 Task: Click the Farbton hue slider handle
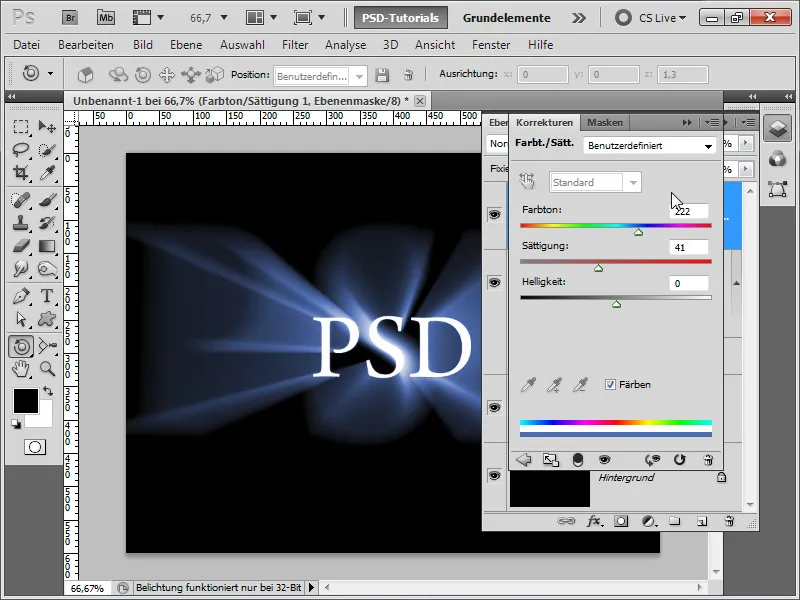pyautogui.click(x=638, y=232)
